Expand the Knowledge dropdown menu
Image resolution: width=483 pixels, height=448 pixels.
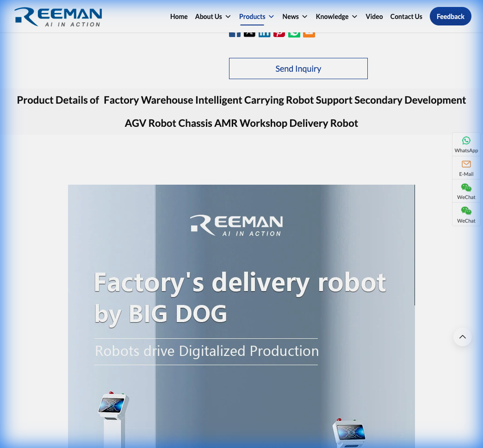pyautogui.click(x=336, y=16)
